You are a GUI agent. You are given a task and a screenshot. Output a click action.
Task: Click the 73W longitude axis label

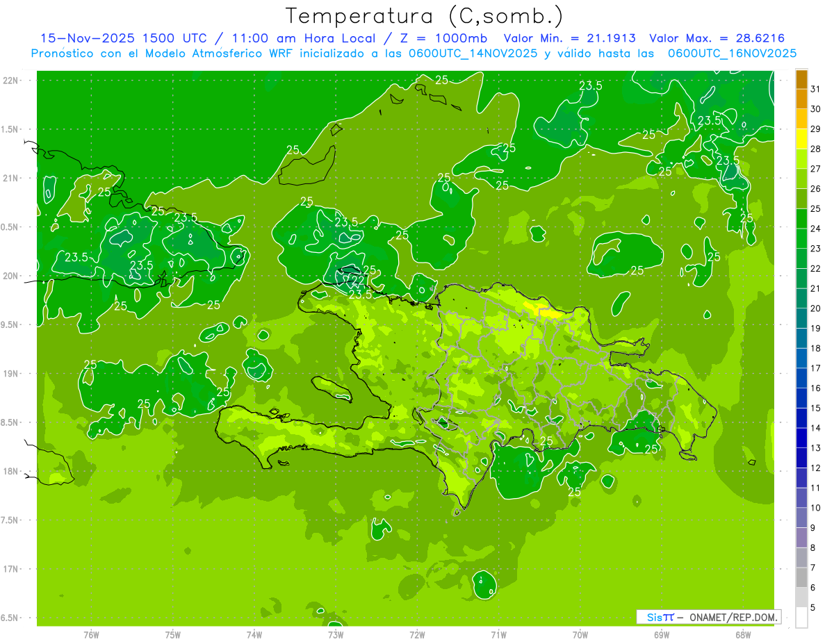(x=336, y=634)
